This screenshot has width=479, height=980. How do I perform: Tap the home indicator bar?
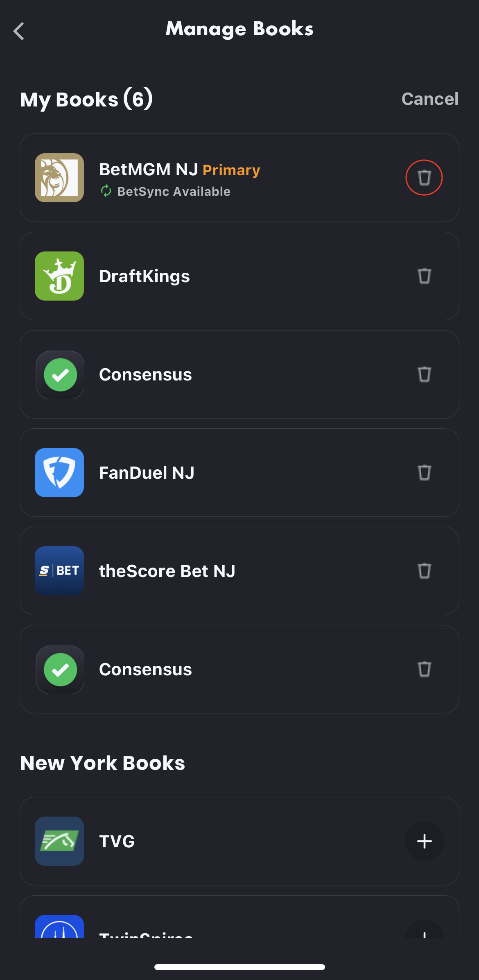[239, 967]
